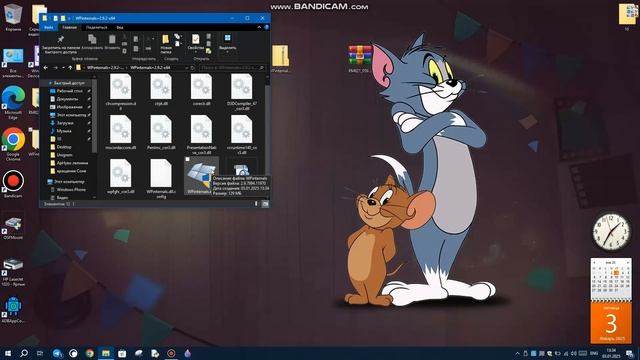Viewport: 640px width, 360px height.
Task: Adjust volume via tray speaker icon
Action: tap(573, 353)
